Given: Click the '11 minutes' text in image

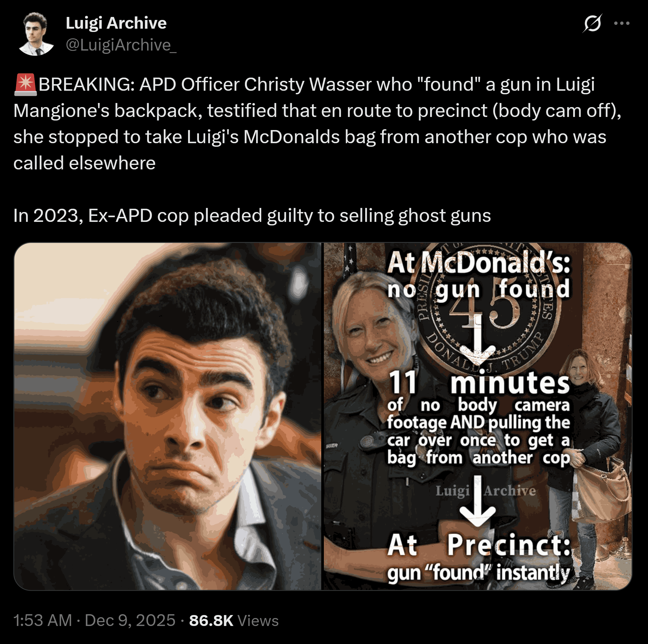Looking at the screenshot, I should click(x=479, y=383).
